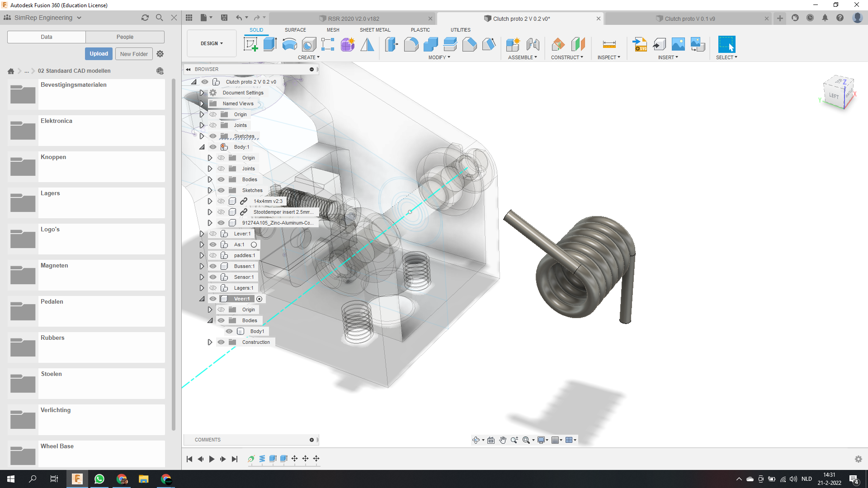Hide the Veer:1 component
Viewport: 868px width, 488px height.
point(213,299)
